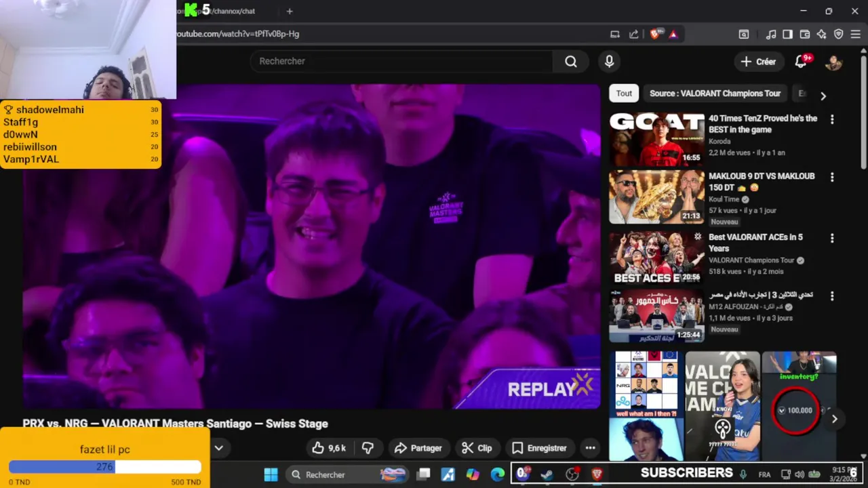This screenshot has height=488, width=868.
Task: Click the FRA language indicator
Action: click(x=765, y=475)
